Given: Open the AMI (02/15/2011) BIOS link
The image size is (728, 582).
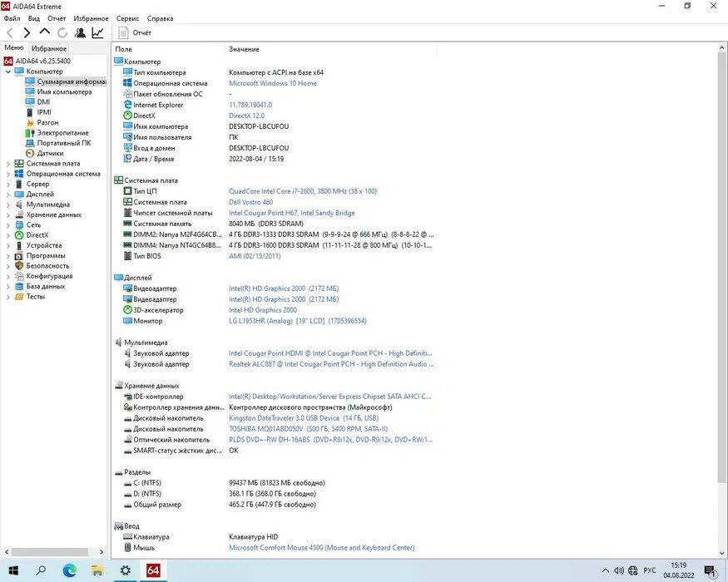Looking at the screenshot, I should (255, 256).
